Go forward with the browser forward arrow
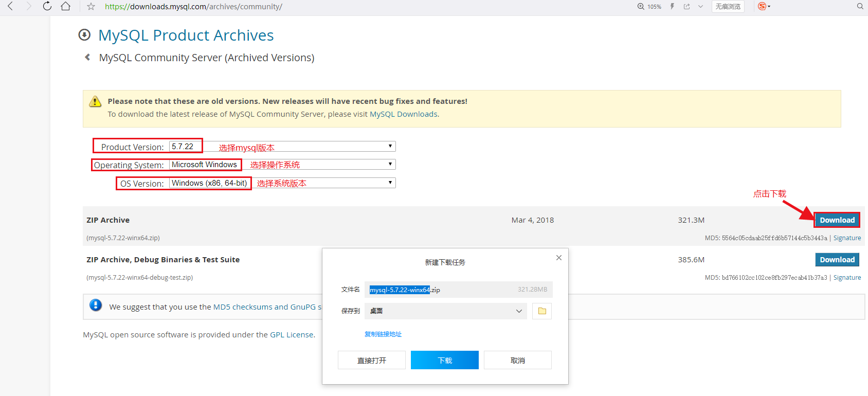868x396 pixels. [29, 6]
